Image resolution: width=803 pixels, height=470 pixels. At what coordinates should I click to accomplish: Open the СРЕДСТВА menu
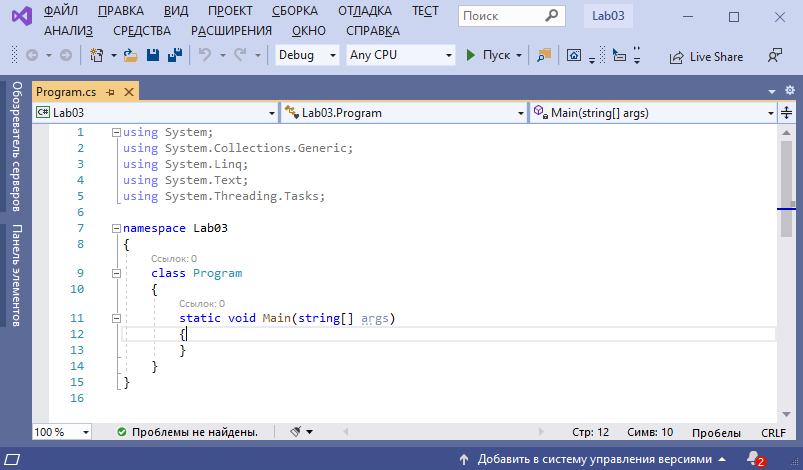click(x=142, y=31)
